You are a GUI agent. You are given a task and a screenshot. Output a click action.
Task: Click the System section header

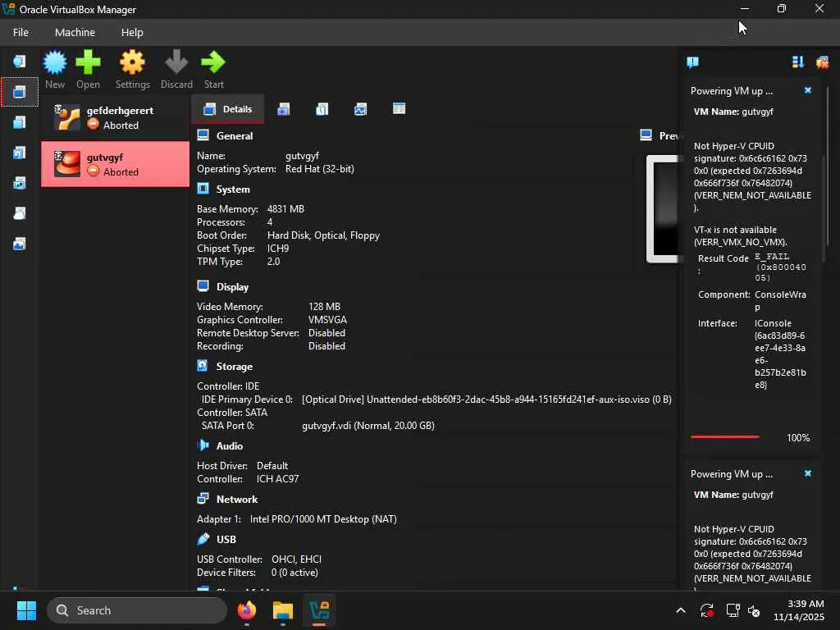click(x=232, y=189)
